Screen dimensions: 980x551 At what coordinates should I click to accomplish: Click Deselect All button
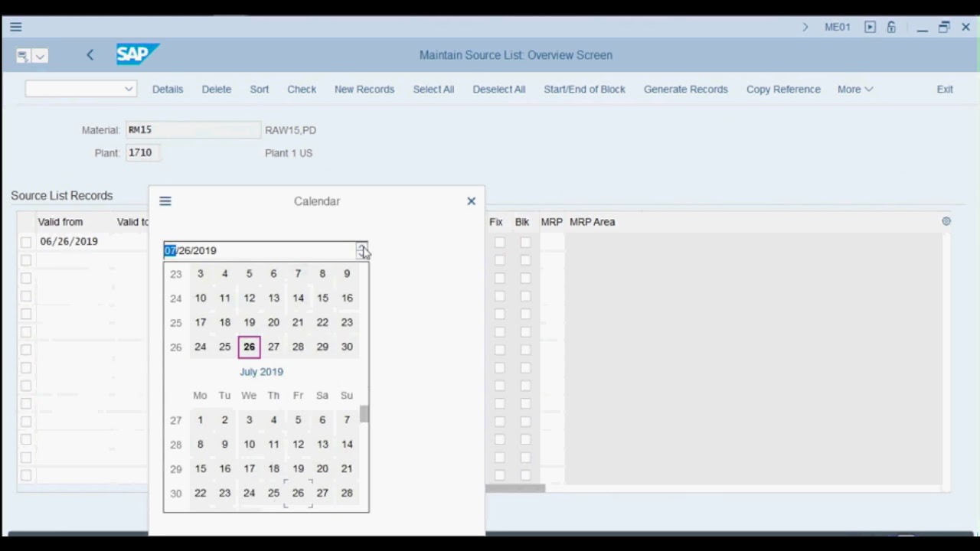pyautogui.click(x=499, y=90)
